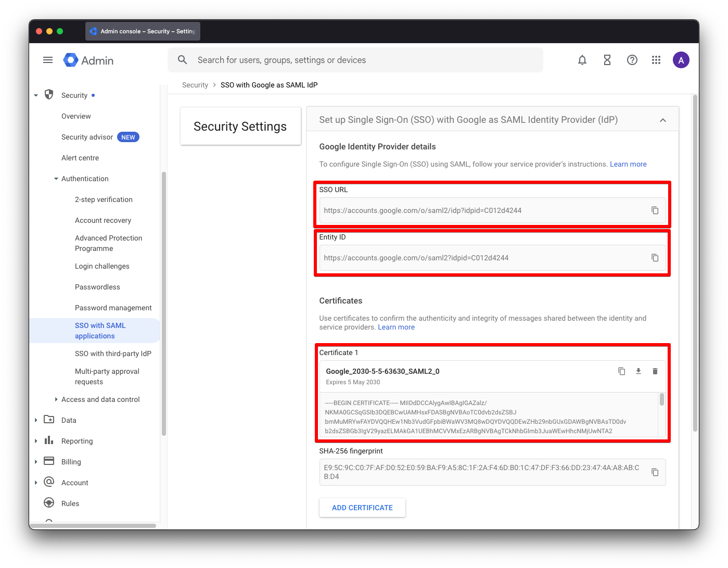Open the notifications bell

pyautogui.click(x=582, y=60)
